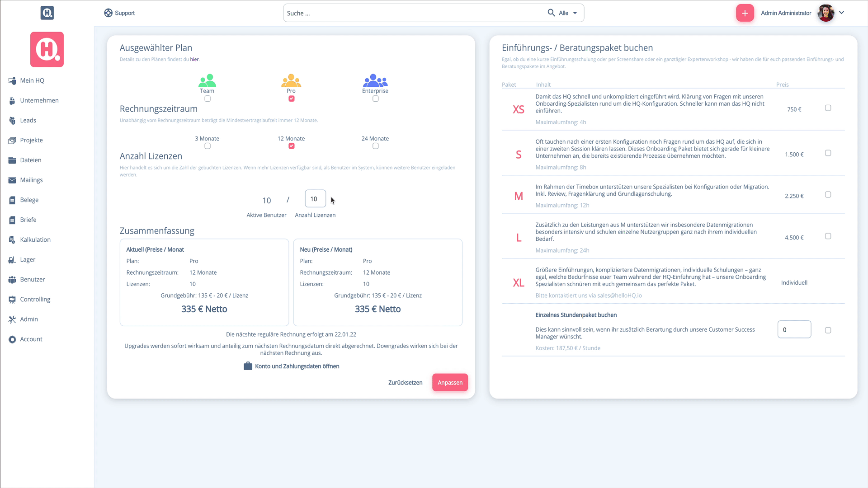This screenshot has width=868, height=488.
Task: Select the Enterprise plan tab
Action: (375, 99)
